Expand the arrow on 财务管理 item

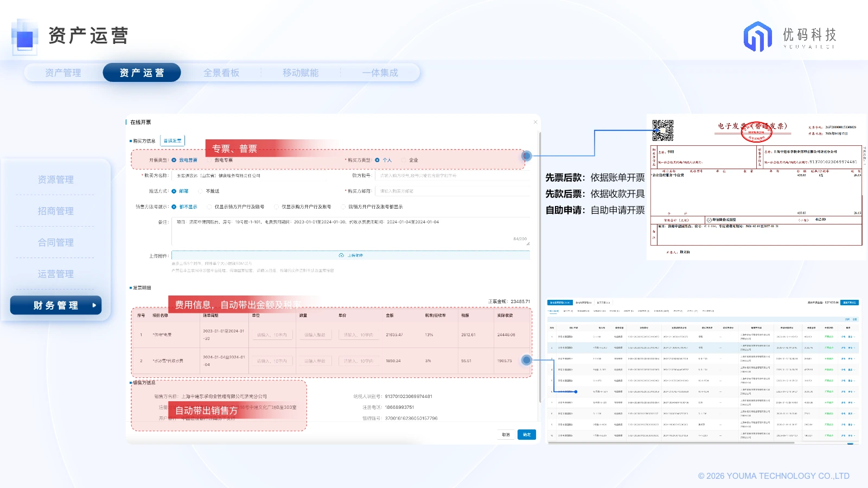[94, 305]
